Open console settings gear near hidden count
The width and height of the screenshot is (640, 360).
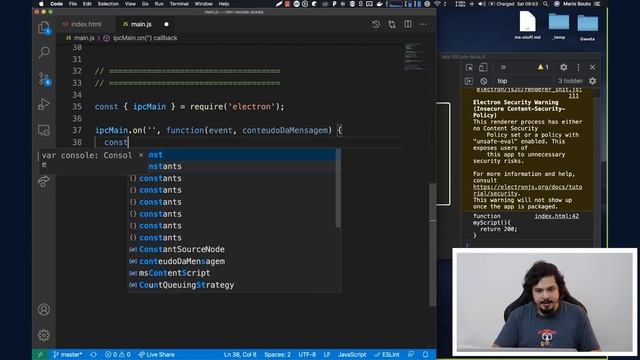593,81
